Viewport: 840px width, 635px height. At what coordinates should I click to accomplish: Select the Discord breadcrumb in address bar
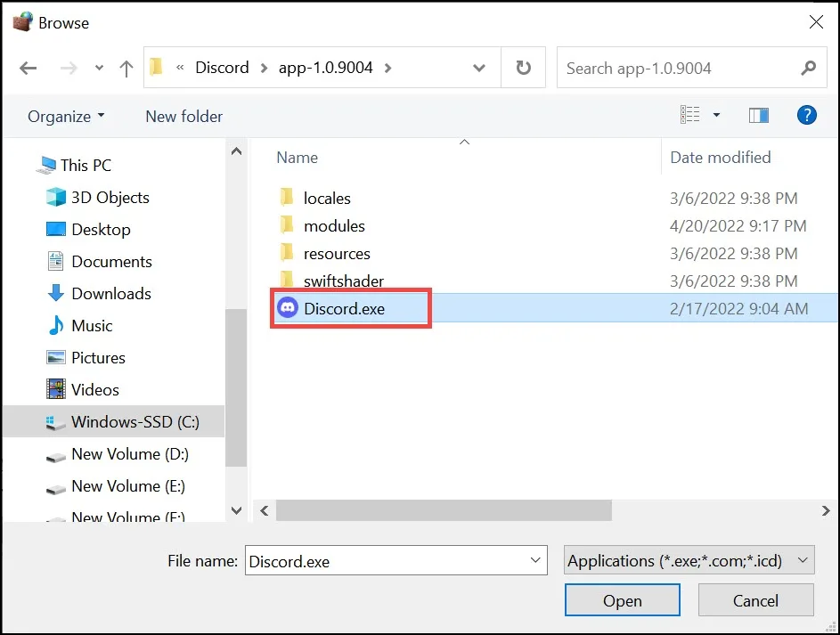click(222, 68)
